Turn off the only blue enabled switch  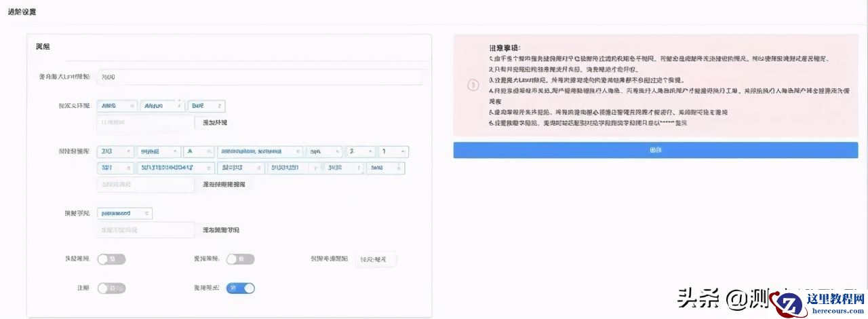tap(241, 288)
